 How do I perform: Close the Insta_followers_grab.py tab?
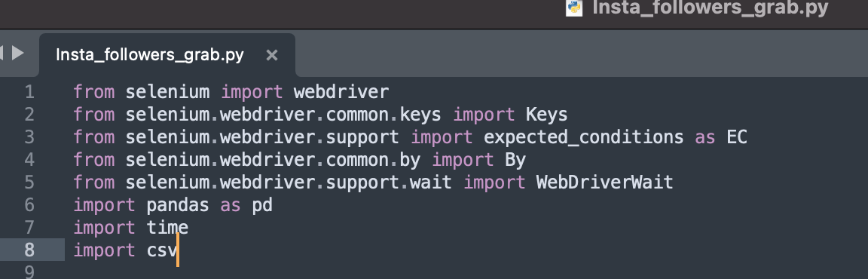click(271, 55)
